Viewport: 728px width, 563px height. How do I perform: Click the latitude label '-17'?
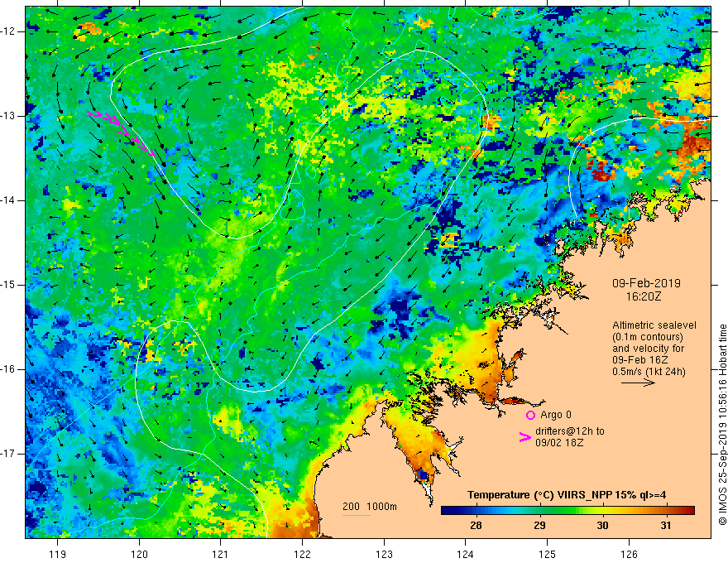tap(9, 454)
